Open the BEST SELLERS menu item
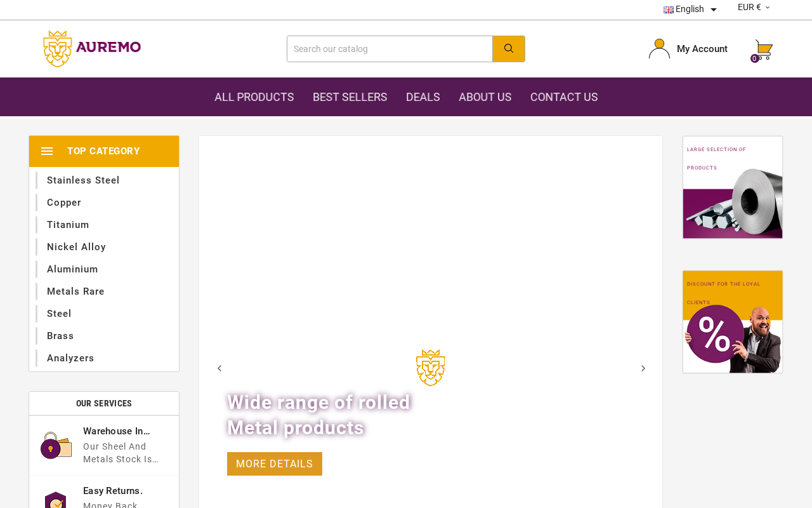Screen dimensions: 812x508 coord(350,97)
